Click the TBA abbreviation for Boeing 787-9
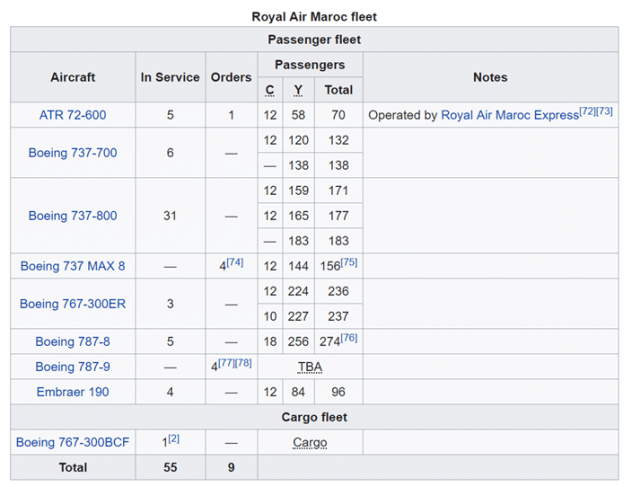 (x=310, y=367)
